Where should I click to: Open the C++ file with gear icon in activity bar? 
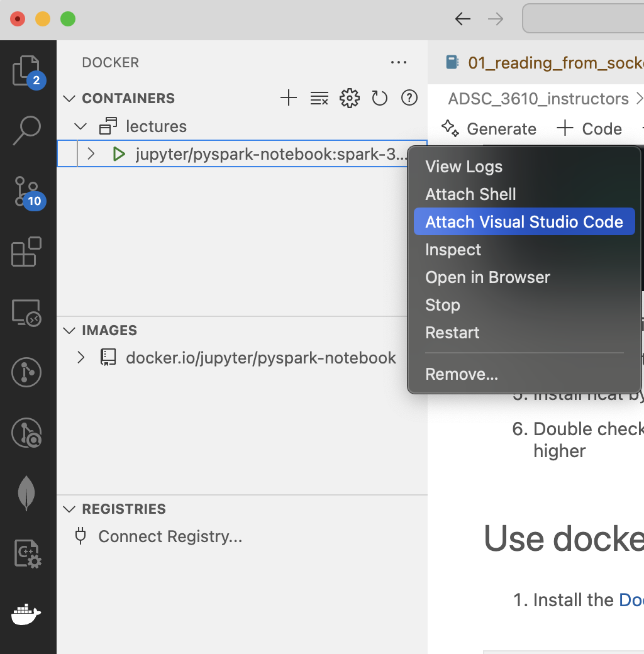[x=28, y=553]
